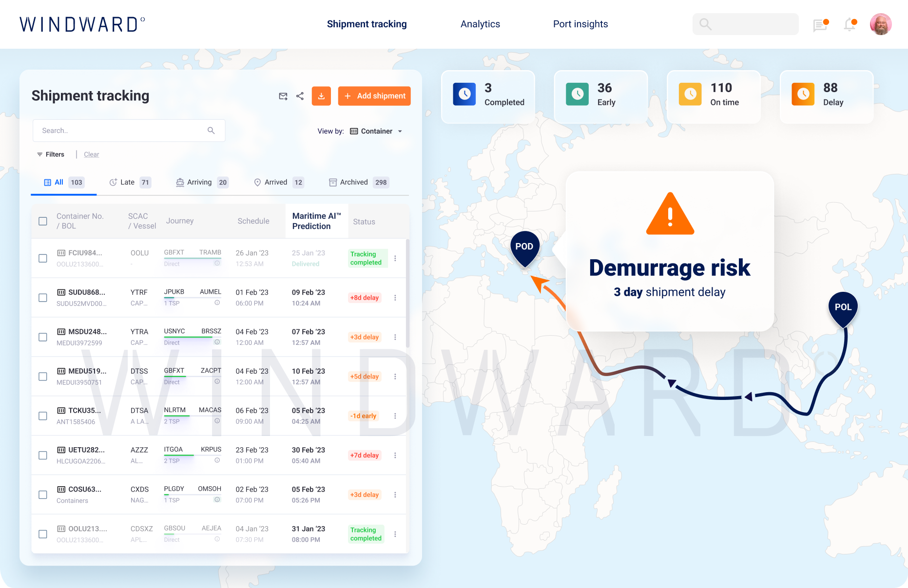This screenshot has width=908, height=588.
Task: Toggle the select-all header checkbox
Action: coord(43,221)
